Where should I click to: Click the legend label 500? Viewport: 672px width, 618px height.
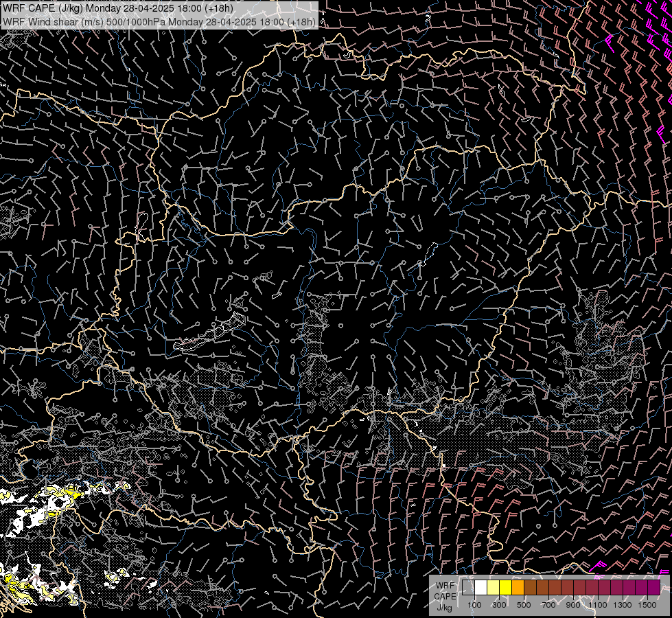tap(524, 605)
